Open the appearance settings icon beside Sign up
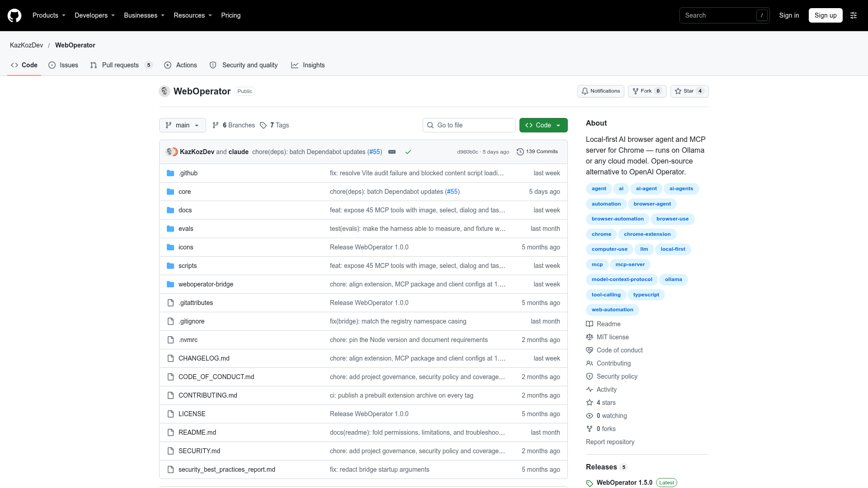This screenshot has width=868, height=488. (854, 15)
